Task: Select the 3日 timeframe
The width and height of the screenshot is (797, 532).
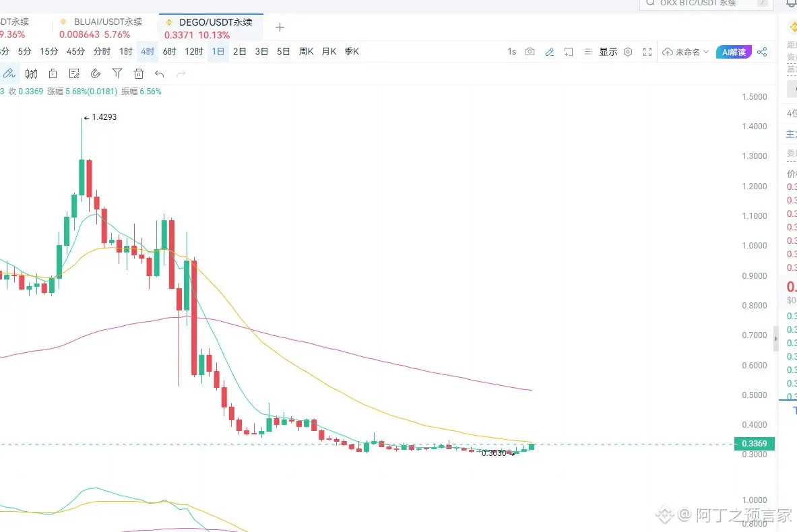Action: pyautogui.click(x=261, y=51)
